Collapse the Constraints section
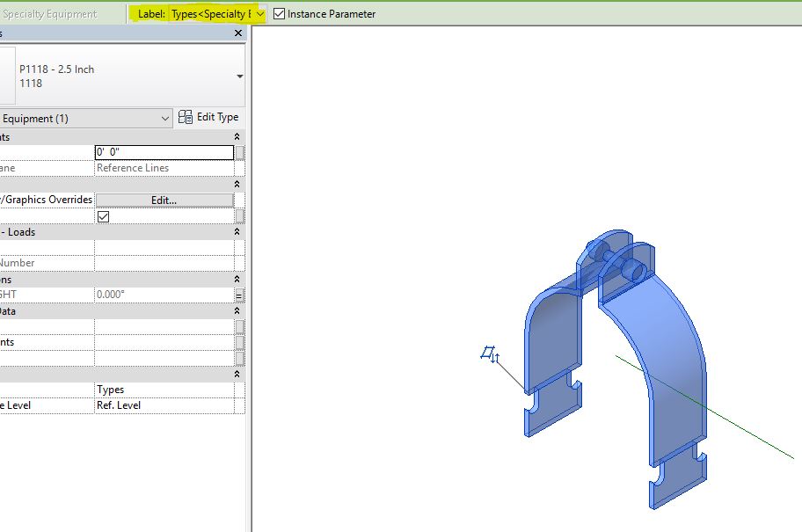The width and height of the screenshot is (802, 532). (237, 136)
